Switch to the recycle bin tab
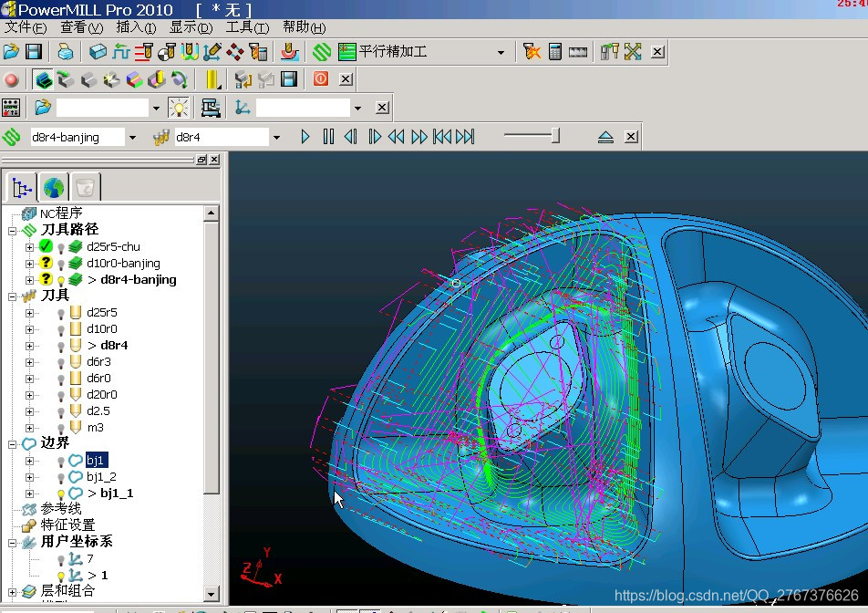The height and width of the screenshot is (613, 868). (86, 188)
